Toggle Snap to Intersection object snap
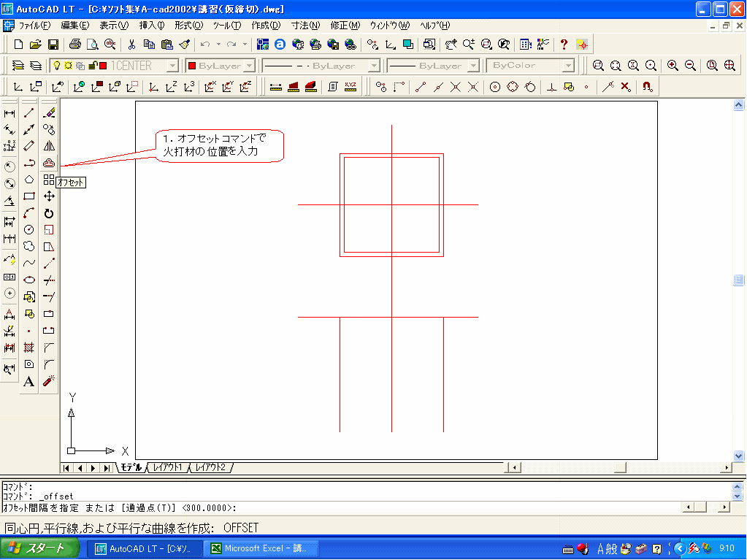 pyautogui.click(x=456, y=87)
